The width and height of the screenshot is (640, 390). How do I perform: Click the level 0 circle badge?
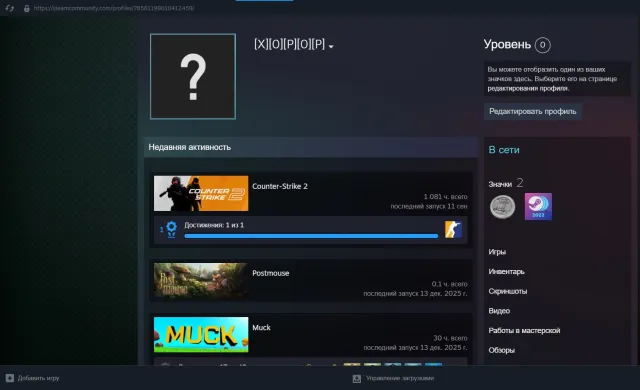[542, 45]
